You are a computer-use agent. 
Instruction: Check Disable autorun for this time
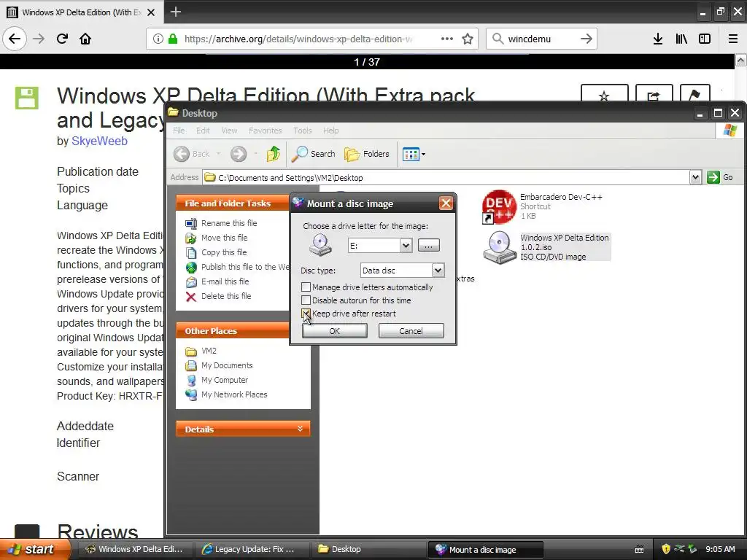pos(306,300)
